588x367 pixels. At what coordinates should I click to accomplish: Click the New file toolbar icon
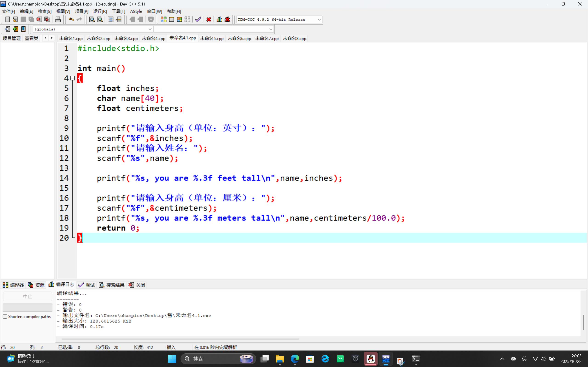click(x=7, y=19)
